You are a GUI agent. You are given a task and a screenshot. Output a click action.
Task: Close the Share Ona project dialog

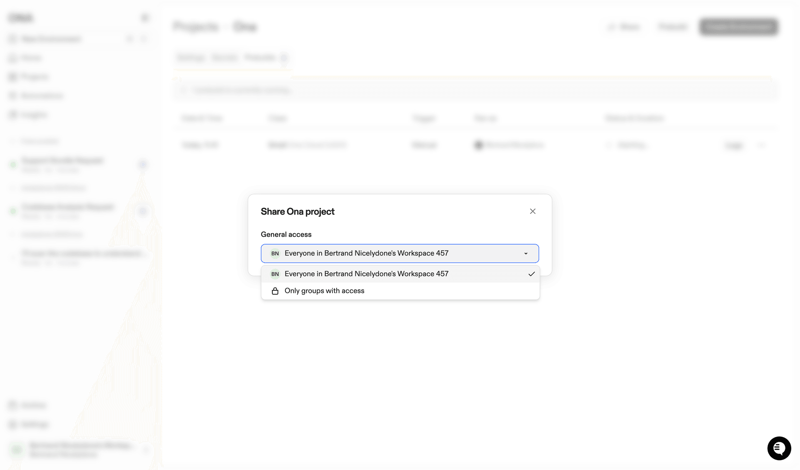click(532, 211)
